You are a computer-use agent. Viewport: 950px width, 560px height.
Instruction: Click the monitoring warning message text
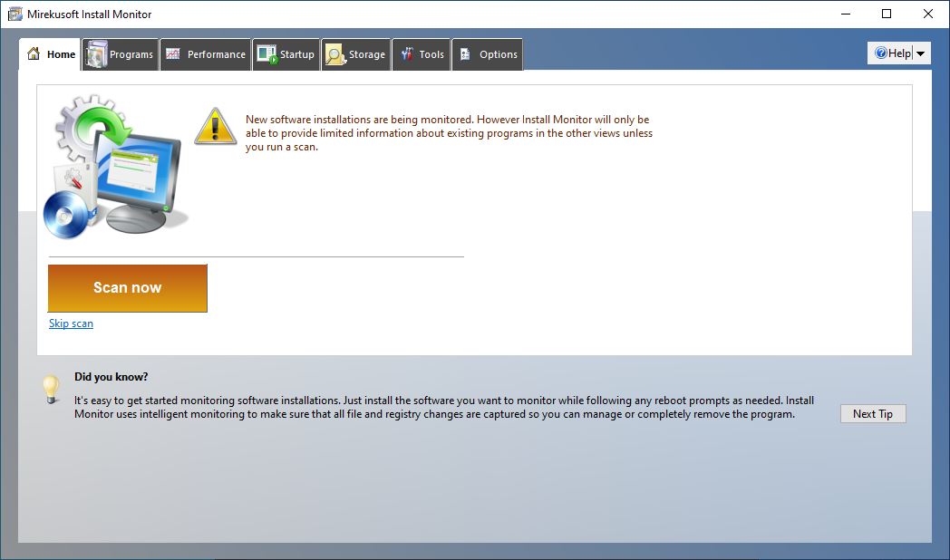(x=449, y=133)
